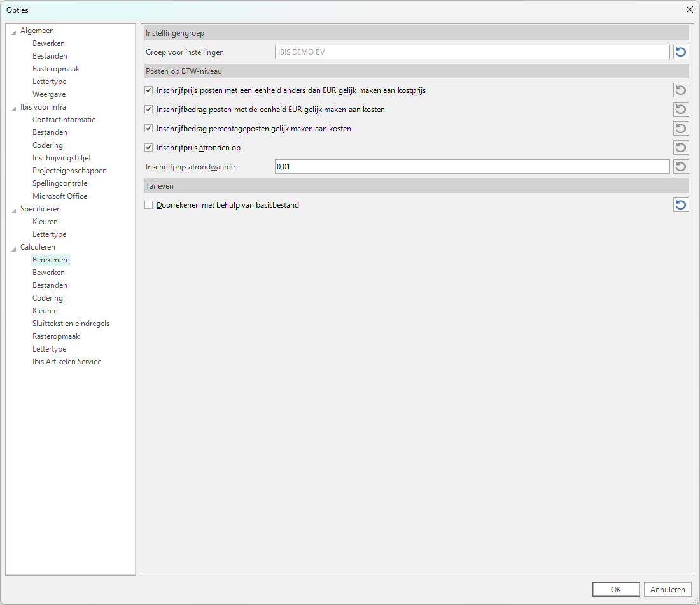Click the 'Inschrijfprijs afrondwaarde' input field
This screenshot has width=700, height=605.
coord(471,167)
